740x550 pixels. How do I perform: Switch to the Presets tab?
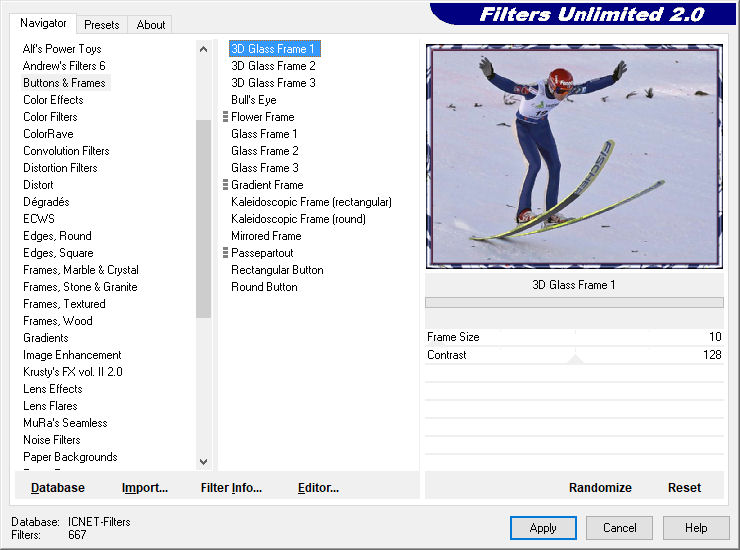[101, 25]
